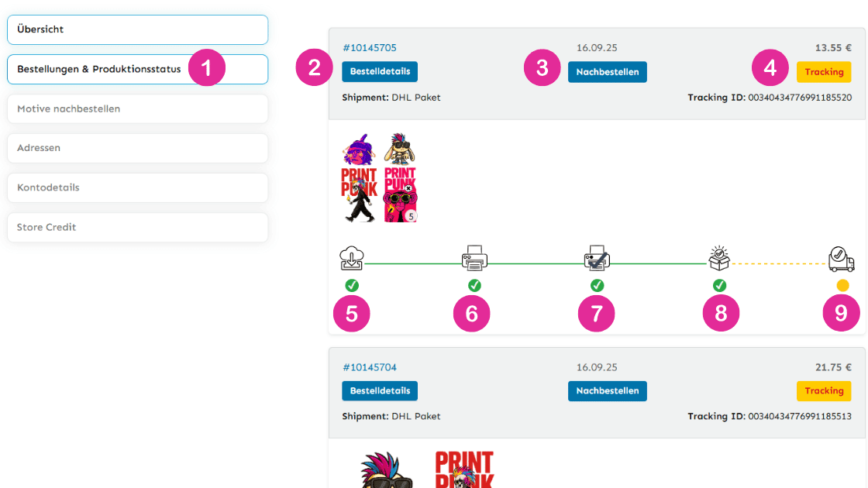Click the cloud download status icon
The height and width of the screenshot is (488, 868).
pyautogui.click(x=352, y=259)
